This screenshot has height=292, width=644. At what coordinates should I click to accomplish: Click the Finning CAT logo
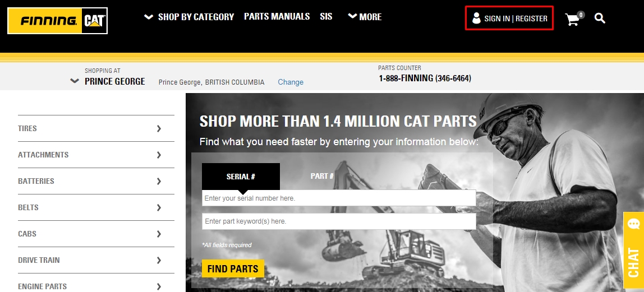(57, 21)
